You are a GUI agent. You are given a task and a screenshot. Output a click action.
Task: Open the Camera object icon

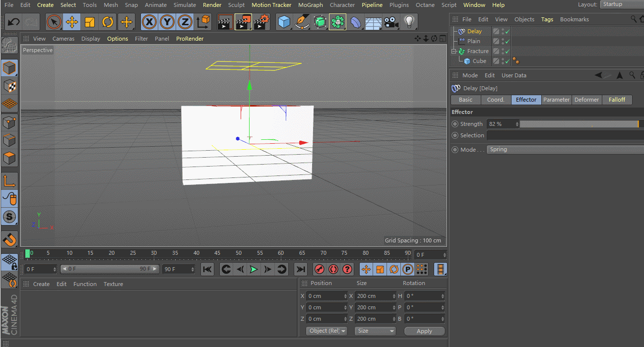[391, 22]
